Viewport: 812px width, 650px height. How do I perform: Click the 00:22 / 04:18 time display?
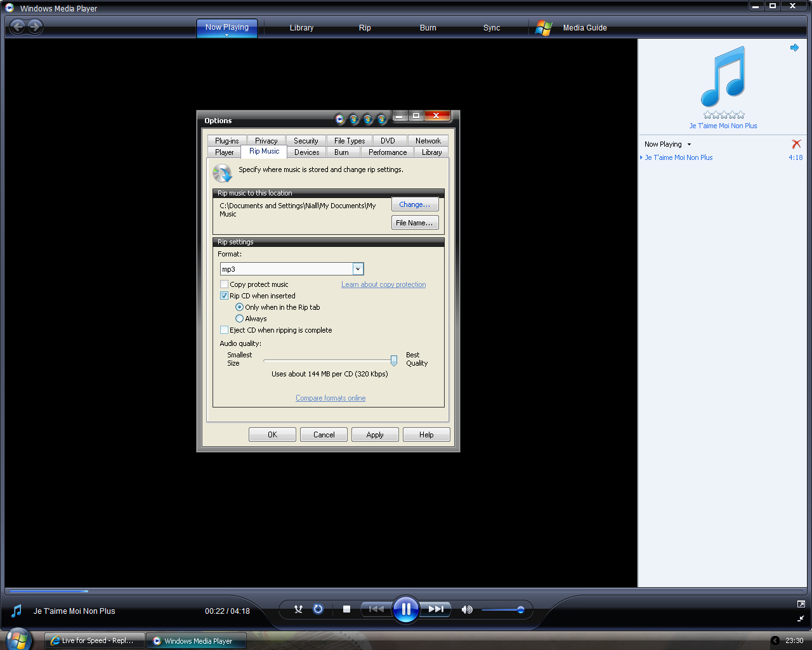[x=227, y=611]
